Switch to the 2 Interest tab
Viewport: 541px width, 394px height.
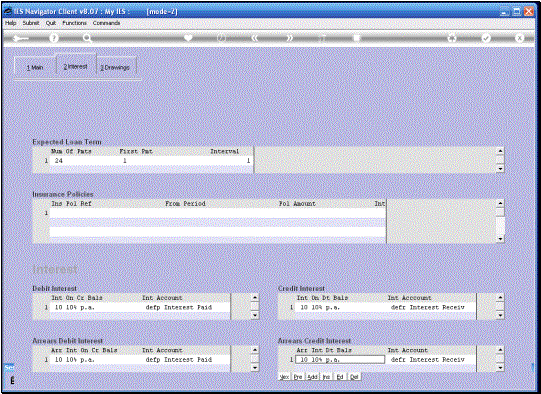pos(76,66)
